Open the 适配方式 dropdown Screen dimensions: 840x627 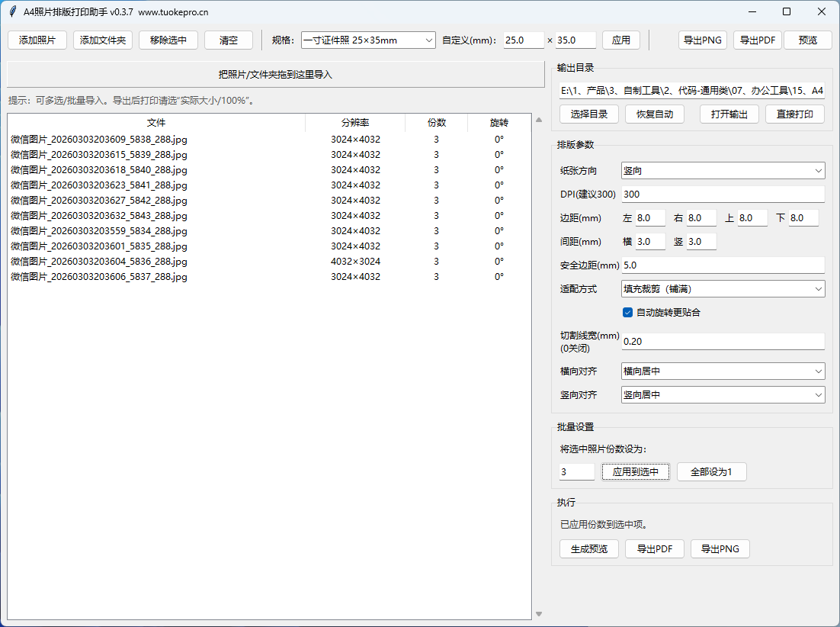[x=723, y=289]
